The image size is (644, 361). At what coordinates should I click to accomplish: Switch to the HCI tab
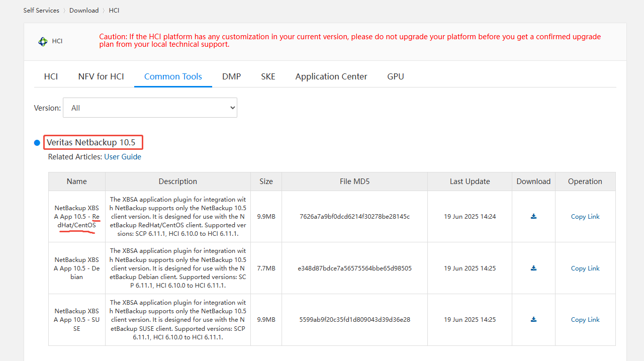coord(51,76)
